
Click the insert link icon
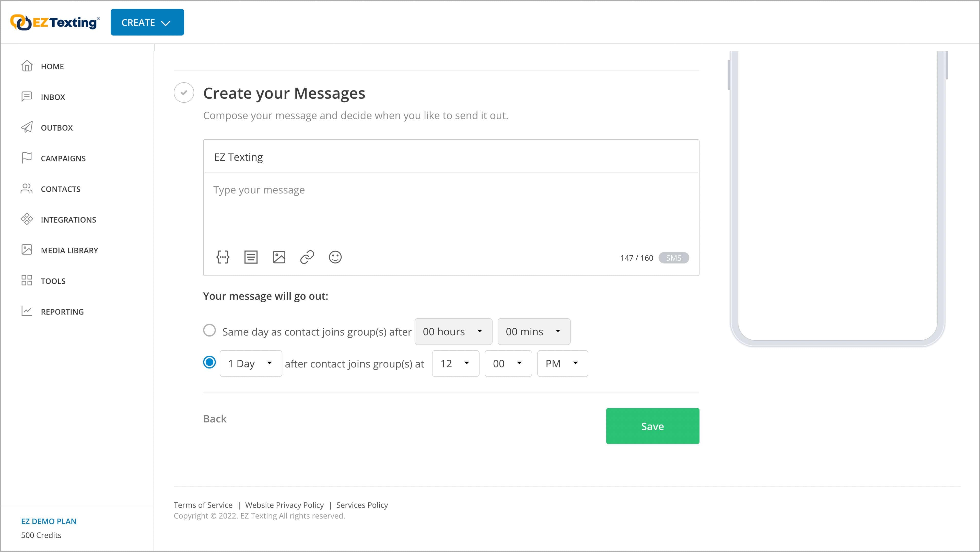pos(306,257)
